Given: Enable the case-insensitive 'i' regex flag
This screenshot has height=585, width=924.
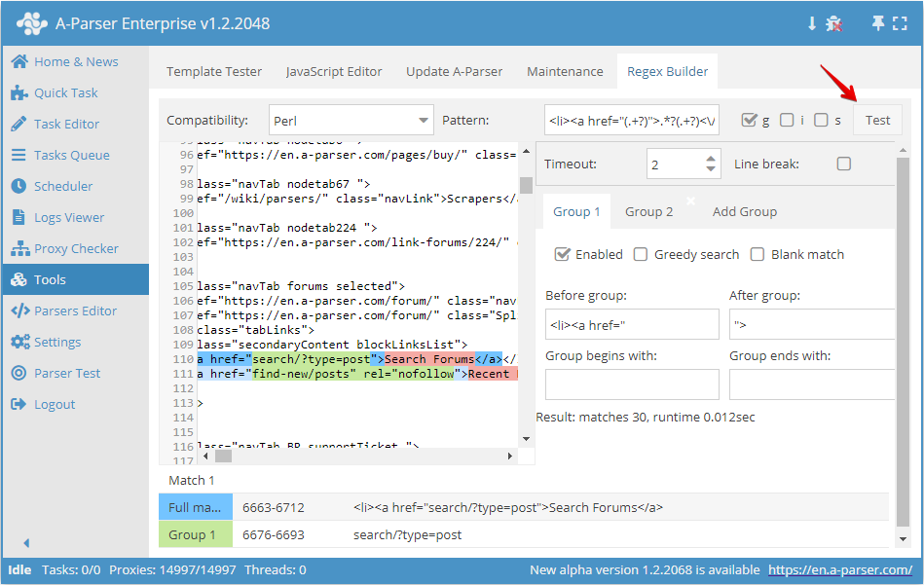Looking at the screenshot, I should pos(787,120).
